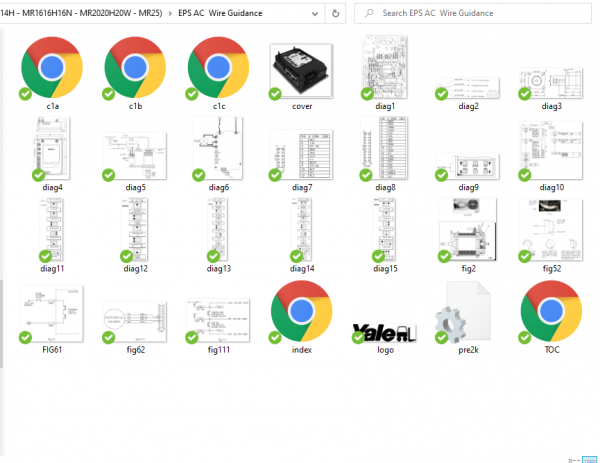Select the diag8 image thumbnail
The width and height of the screenshot is (600, 463).
point(385,148)
